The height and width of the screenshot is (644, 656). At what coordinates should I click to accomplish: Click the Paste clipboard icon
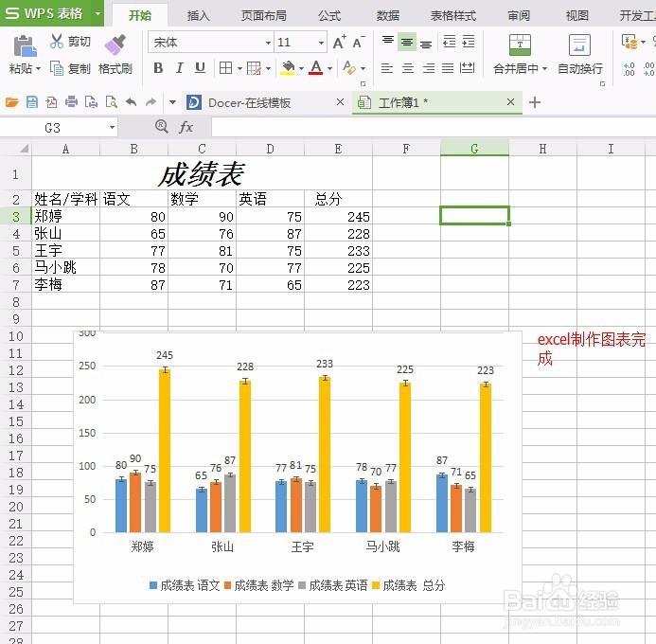click(25, 45)
